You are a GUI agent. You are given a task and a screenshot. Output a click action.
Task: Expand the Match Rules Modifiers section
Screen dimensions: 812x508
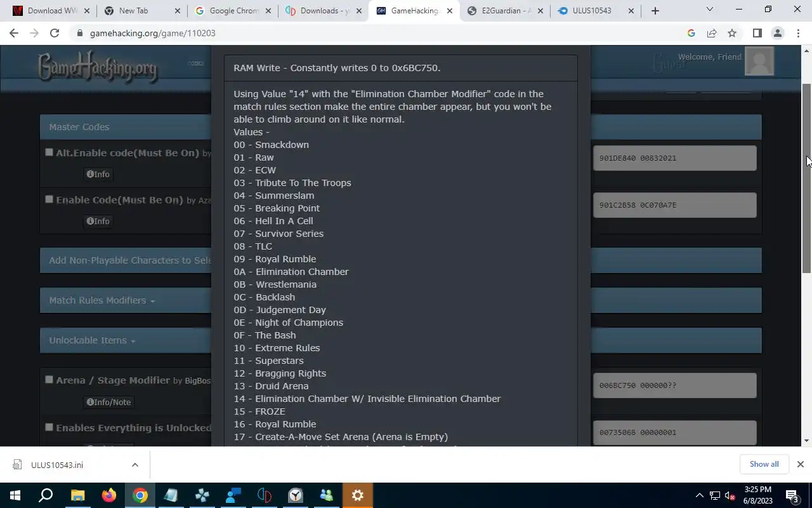(102, 300)
